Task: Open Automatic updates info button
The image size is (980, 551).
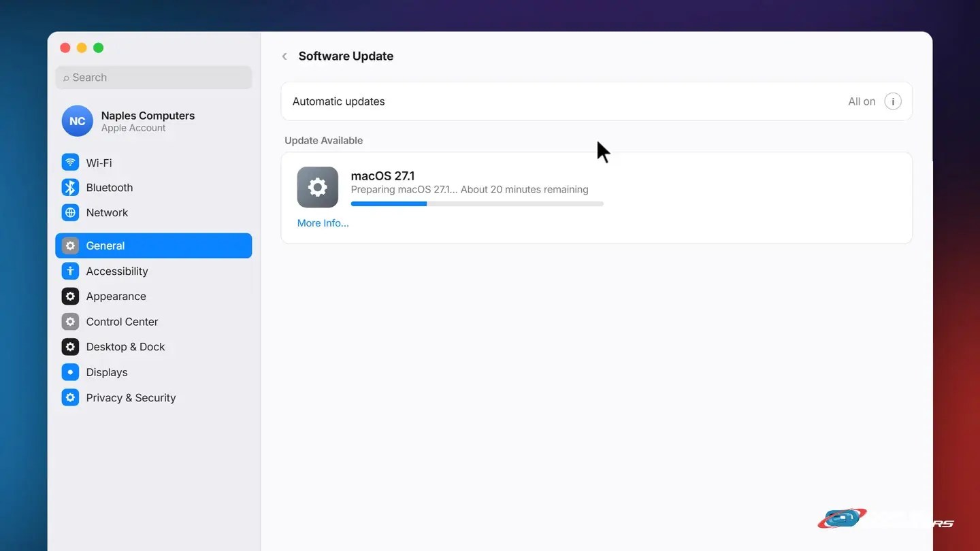Action: pos(893,101)
